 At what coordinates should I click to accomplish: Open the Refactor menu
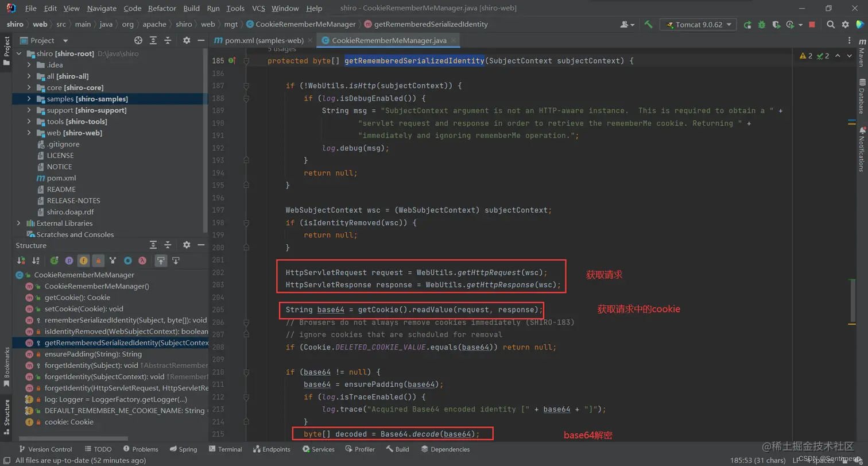tap(162, 9)
